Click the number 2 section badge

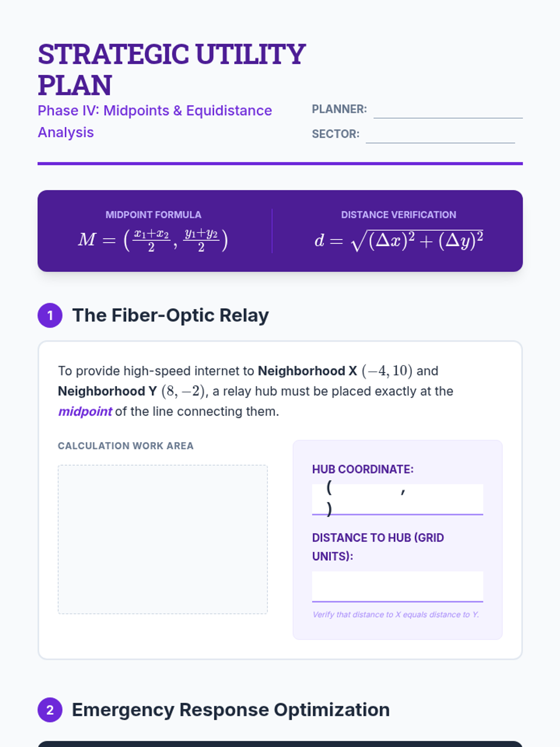pyautogui.click(x=50, y=710)
